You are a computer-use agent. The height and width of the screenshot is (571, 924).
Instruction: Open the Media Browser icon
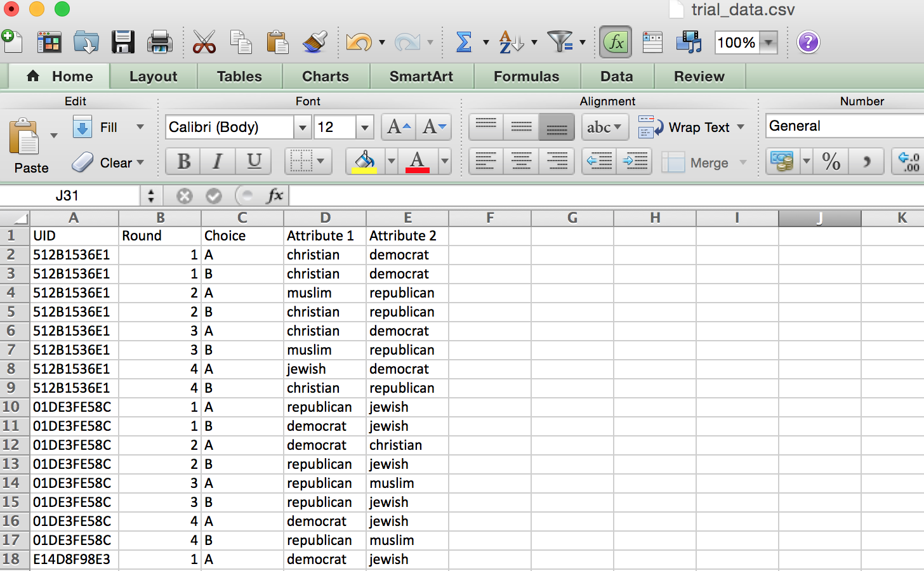click(x=689, y=43)
